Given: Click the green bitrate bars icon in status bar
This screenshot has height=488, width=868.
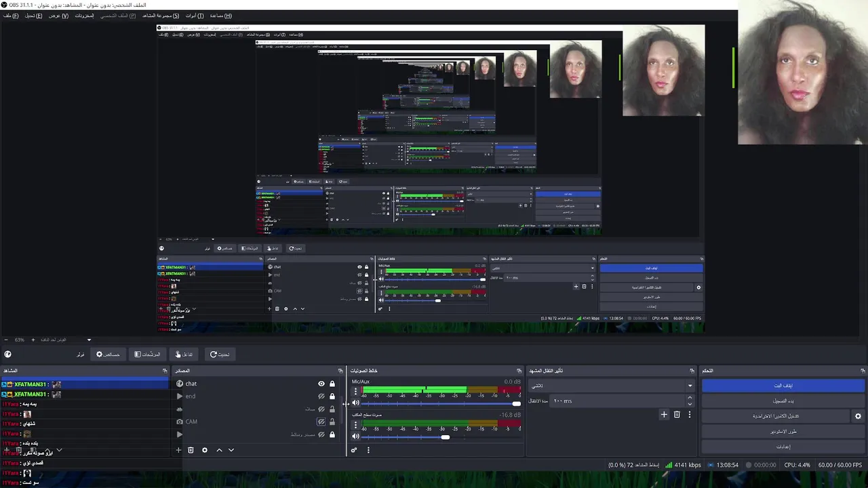Looking at the screenshot, I should point(669,465).
